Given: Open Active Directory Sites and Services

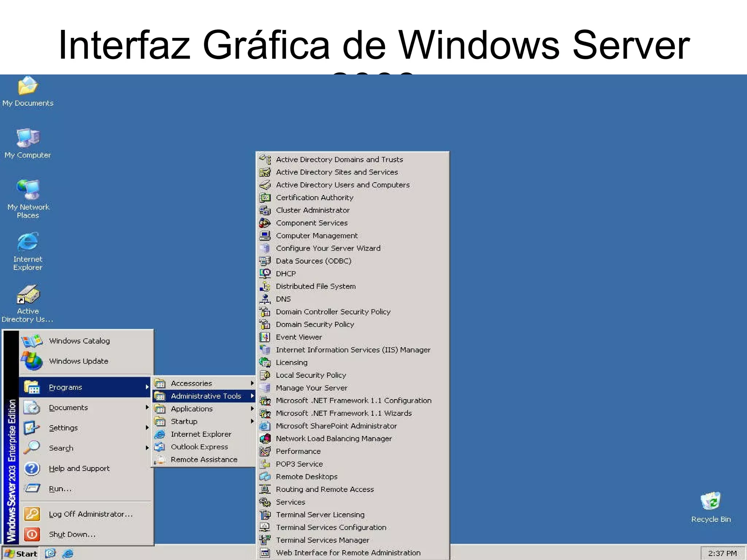Looking at the screenshot, I should (352, 172).
